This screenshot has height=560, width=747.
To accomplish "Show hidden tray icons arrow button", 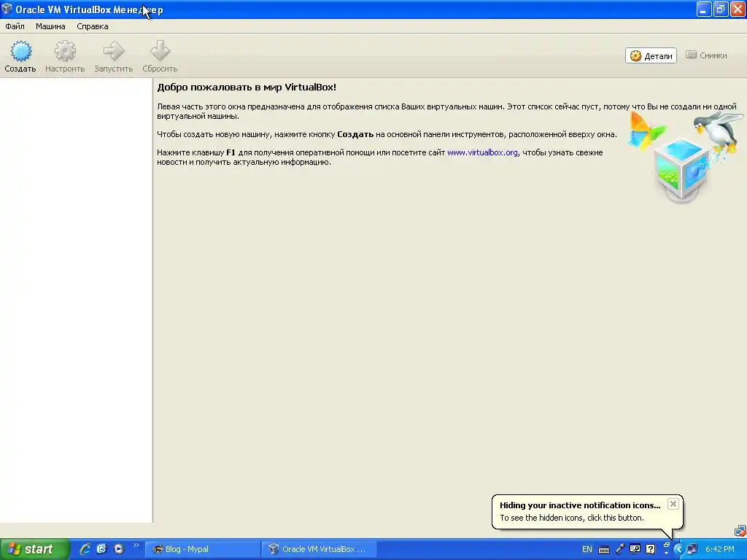I will pyautogui.click(x=678, y=549).
